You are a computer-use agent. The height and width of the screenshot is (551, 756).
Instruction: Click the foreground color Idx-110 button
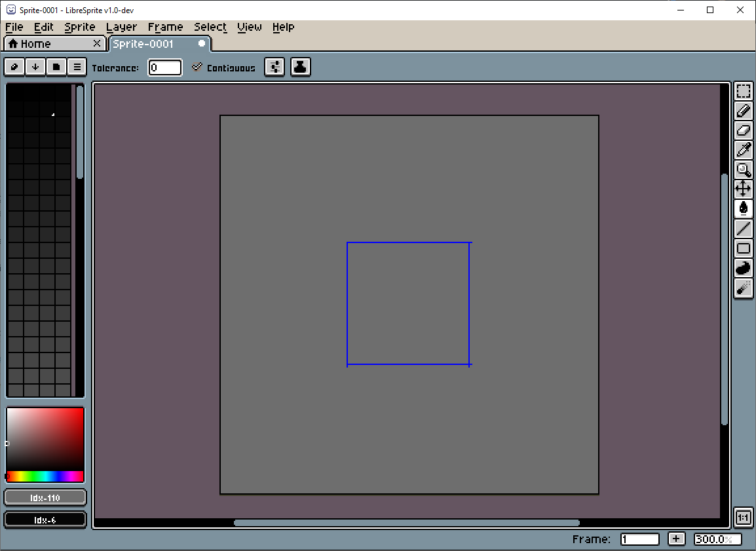(45, 497)
